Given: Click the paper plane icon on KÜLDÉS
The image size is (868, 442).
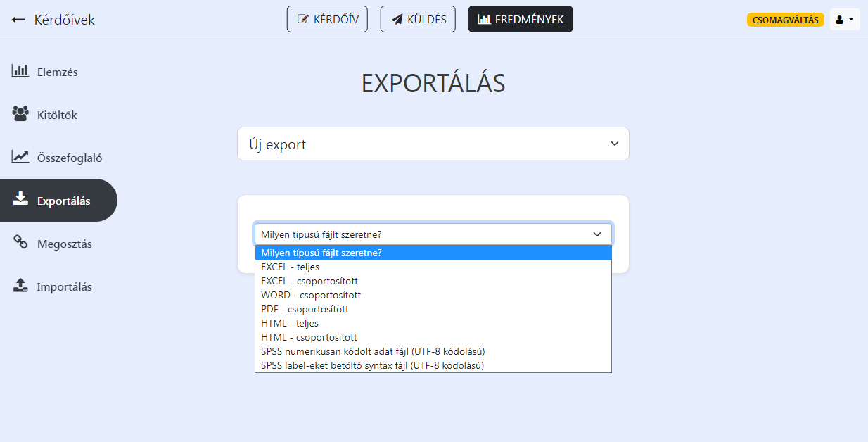Looking at the screenshot, I should point(397,20).
